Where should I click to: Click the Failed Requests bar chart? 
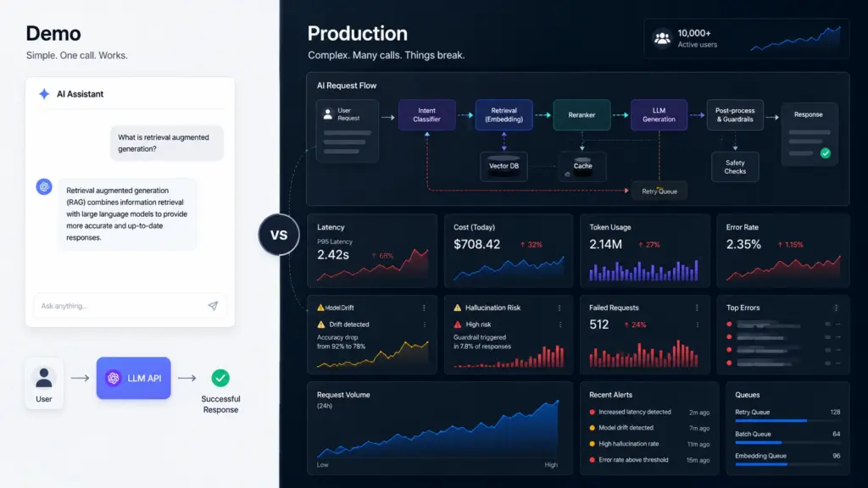tap(644, 354)
